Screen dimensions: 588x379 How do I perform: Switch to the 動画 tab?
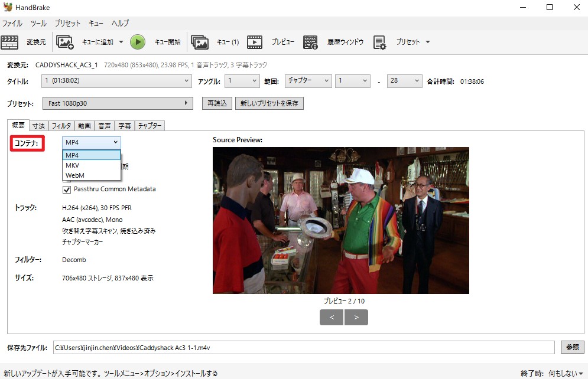pos(85,126)
